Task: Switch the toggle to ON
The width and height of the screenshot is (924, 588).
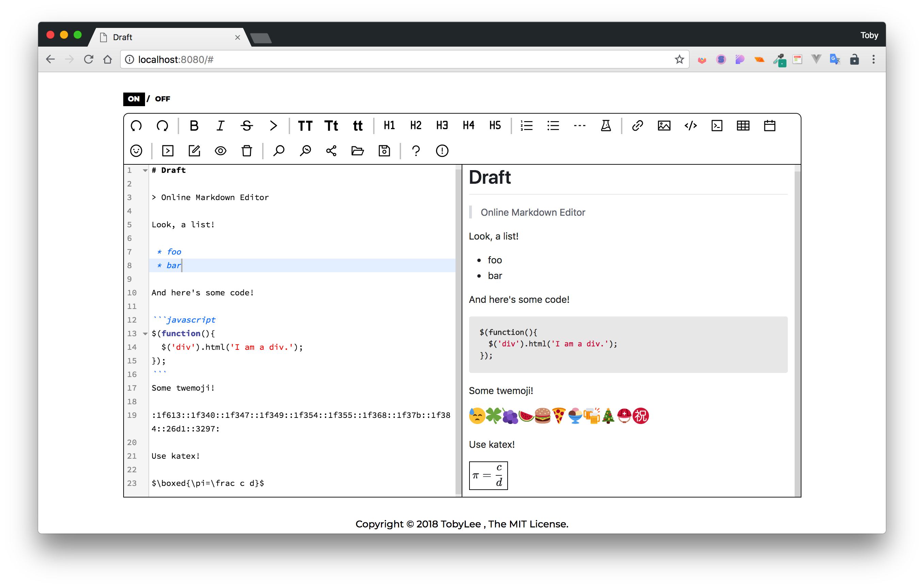Action: point(133,99)
